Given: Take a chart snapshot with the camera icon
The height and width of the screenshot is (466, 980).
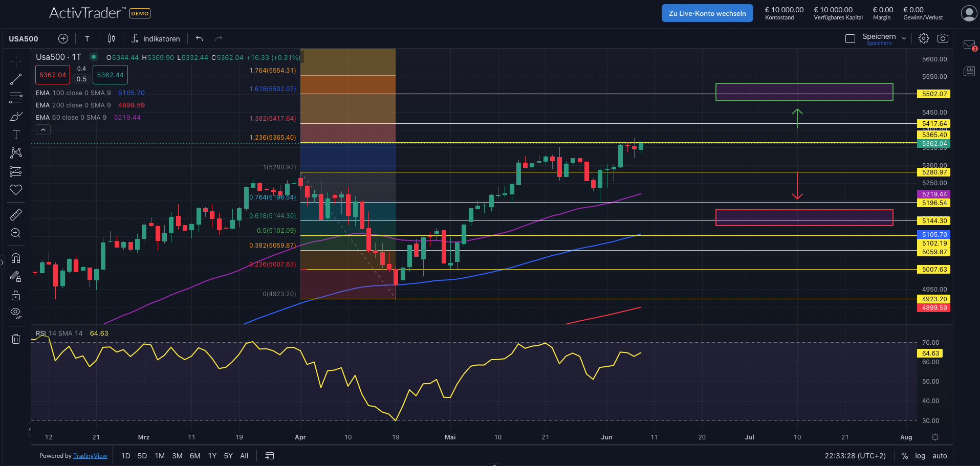Looking at the screenshot, I should click(x=943, y=38).
